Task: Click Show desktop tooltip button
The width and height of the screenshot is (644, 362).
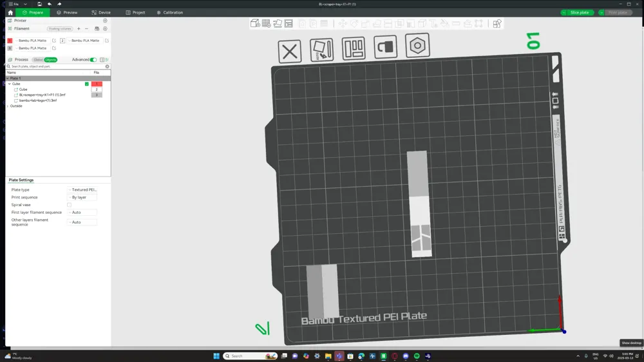Action: click(631, 343)
